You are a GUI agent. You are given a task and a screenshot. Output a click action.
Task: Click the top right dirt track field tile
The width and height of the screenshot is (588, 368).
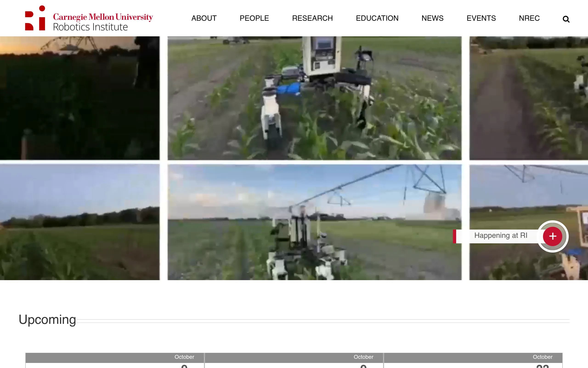pyautogui.click(x=529, y=98)
